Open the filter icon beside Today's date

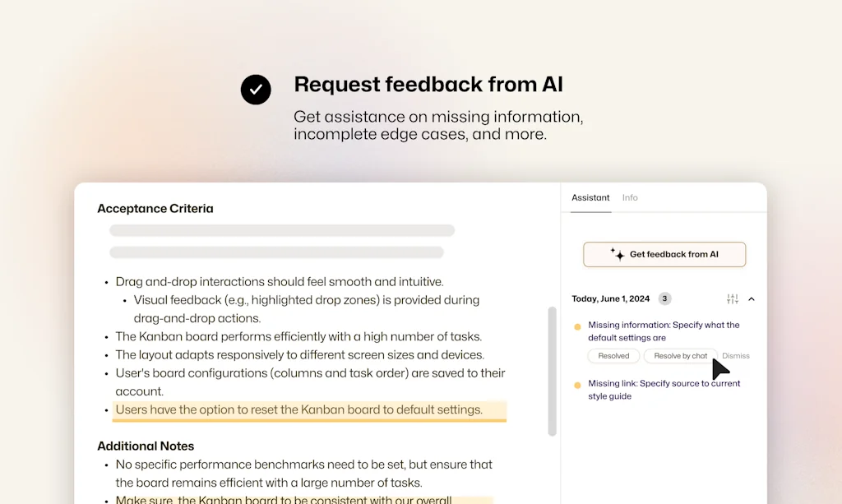click(x=732, y=298)
